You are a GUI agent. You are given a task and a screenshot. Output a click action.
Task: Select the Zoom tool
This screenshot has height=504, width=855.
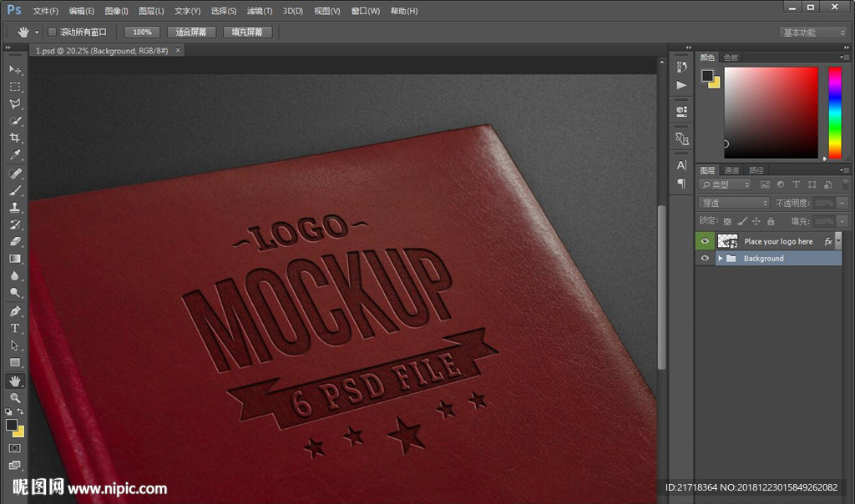(x=15, y=398)
